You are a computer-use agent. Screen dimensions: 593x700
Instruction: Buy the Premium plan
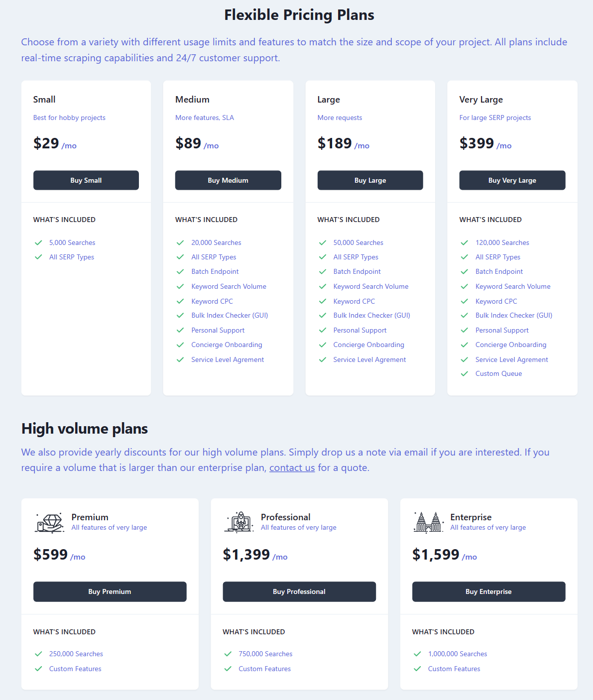point(110,591)
